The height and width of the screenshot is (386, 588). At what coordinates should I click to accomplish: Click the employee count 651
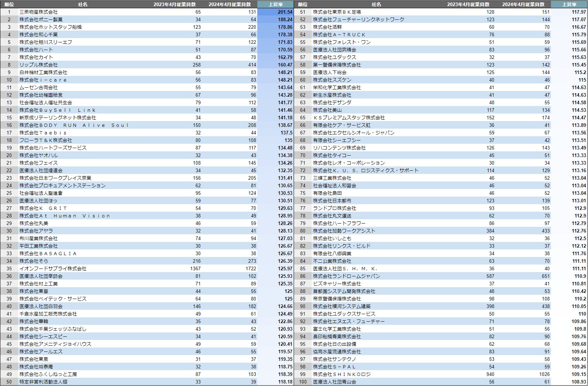524,276
